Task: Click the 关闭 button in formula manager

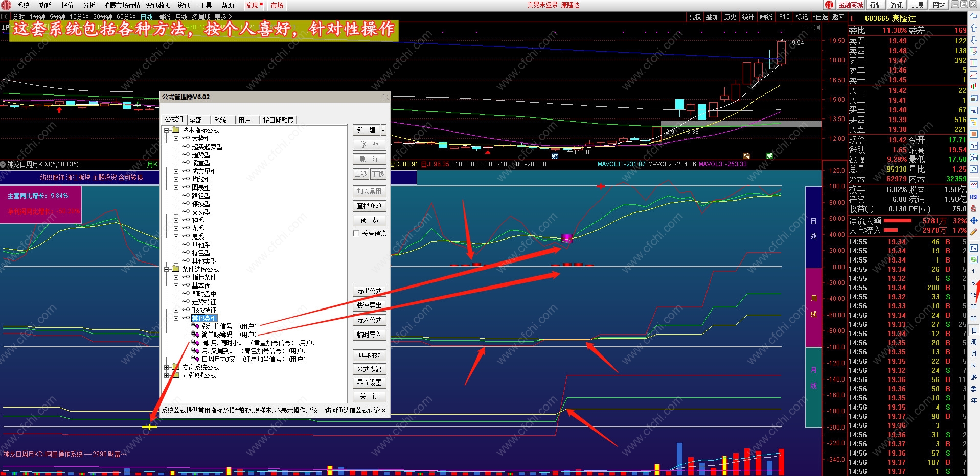Action: pos(370,397)
